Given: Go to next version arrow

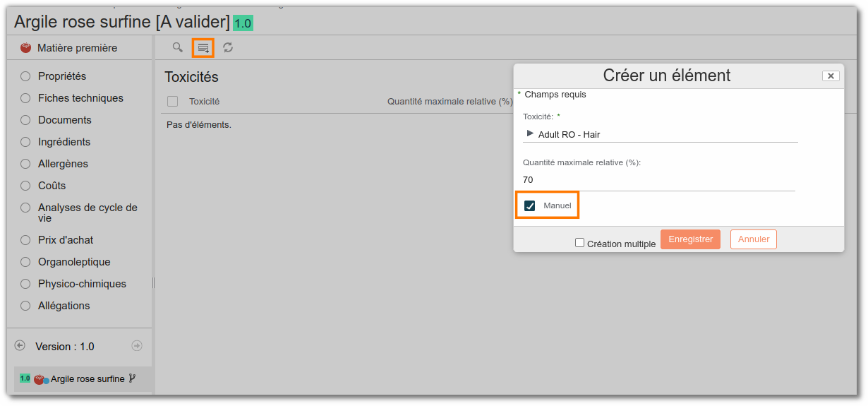Looking at the screenshot, I should pyautogui.click(x=137, y=346).
